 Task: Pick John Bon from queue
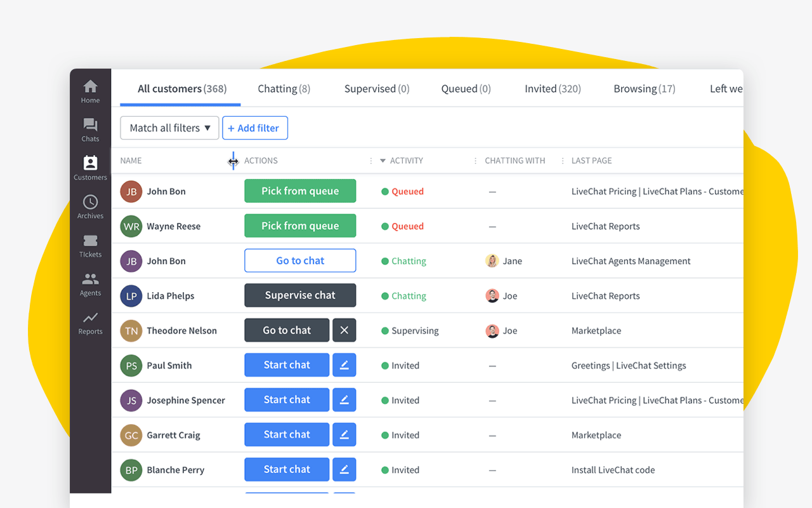tap(300, 190)
